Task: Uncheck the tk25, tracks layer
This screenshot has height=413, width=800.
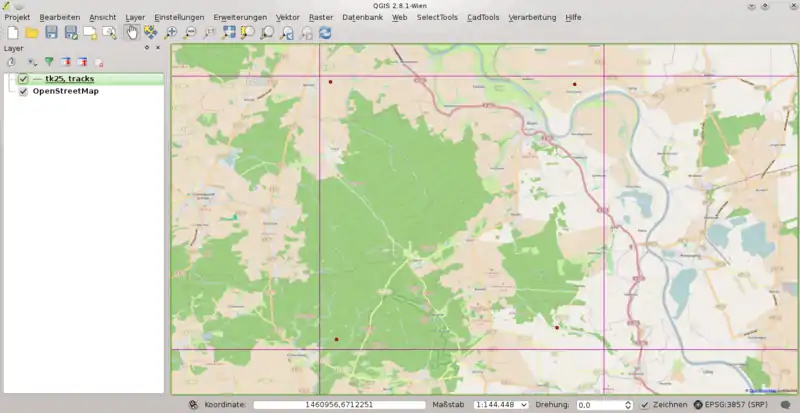Action: tap(23, 79)
